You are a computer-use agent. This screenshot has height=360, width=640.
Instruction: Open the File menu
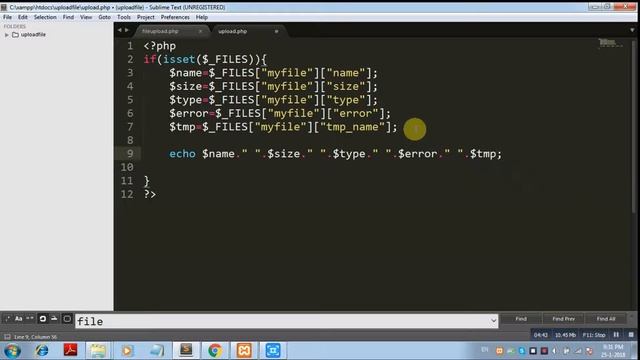click(x=7, y=17)
